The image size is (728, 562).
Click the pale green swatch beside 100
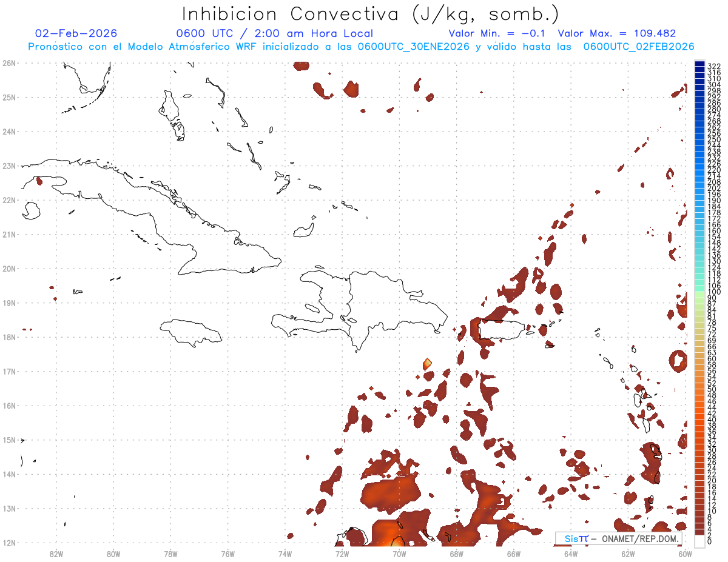(700, 295)
